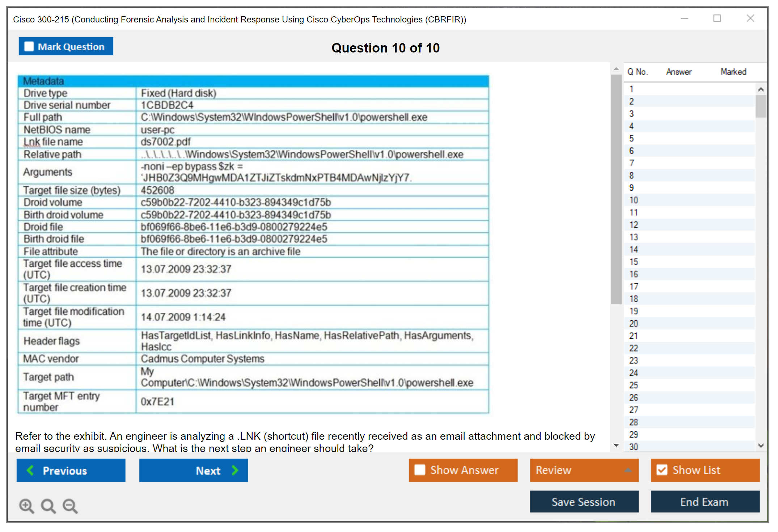Click the green right arrow on Next
This screenshot has height=532, width=778.
(x=235, y=470)
